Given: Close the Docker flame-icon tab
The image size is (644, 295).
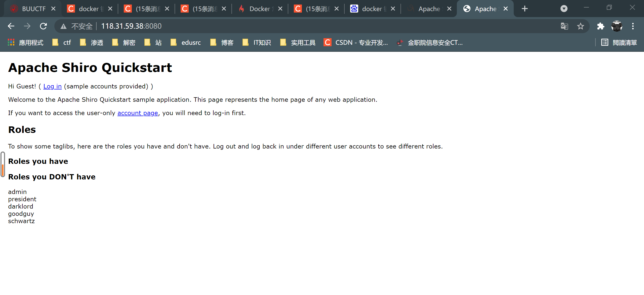Looking at the screenshot, I should 280,9.
